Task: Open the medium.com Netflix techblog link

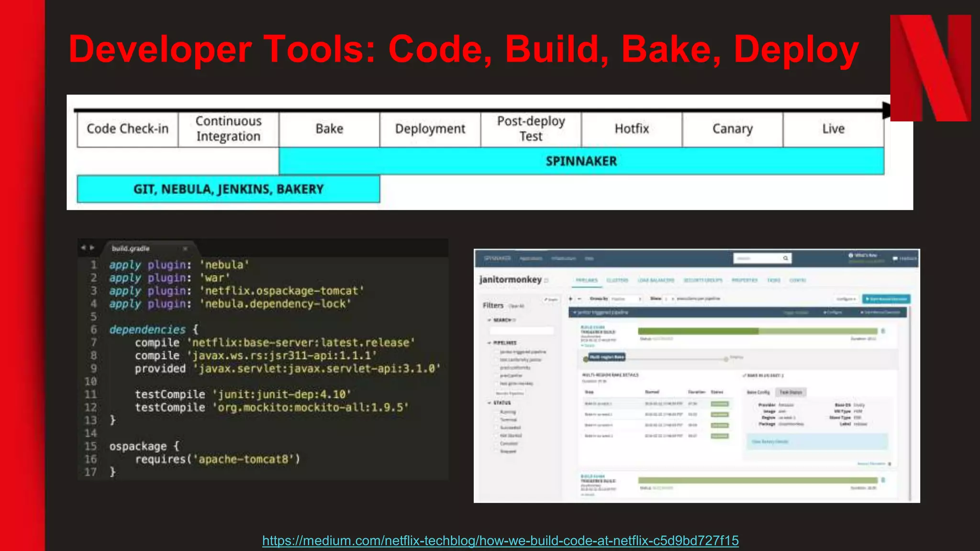Action: [500, 540]
